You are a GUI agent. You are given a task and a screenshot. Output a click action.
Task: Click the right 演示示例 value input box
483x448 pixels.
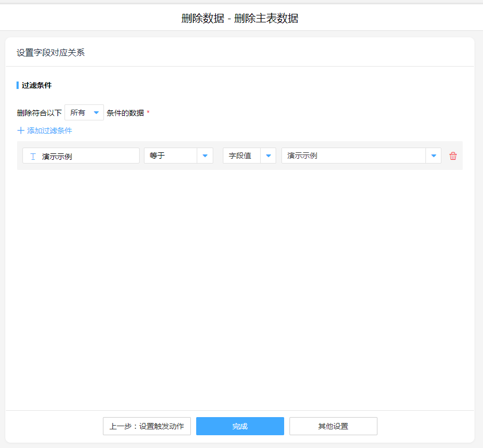click(x=353, y=156)
